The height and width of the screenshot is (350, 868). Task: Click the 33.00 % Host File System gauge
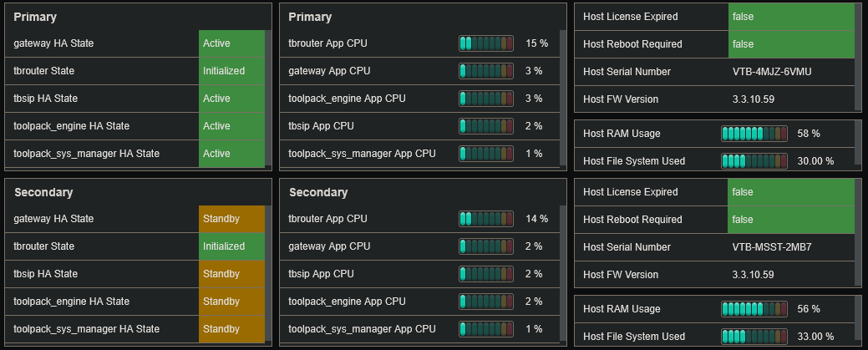(754, 337)
